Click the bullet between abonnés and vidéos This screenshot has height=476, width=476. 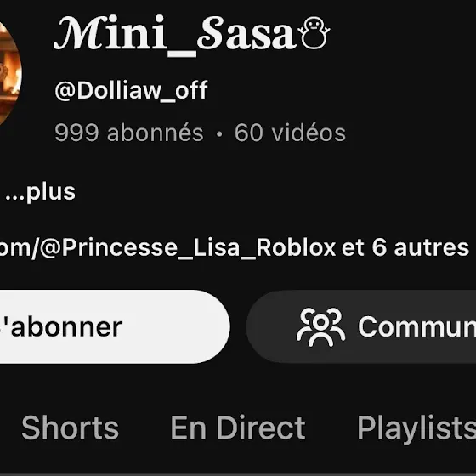219,134
